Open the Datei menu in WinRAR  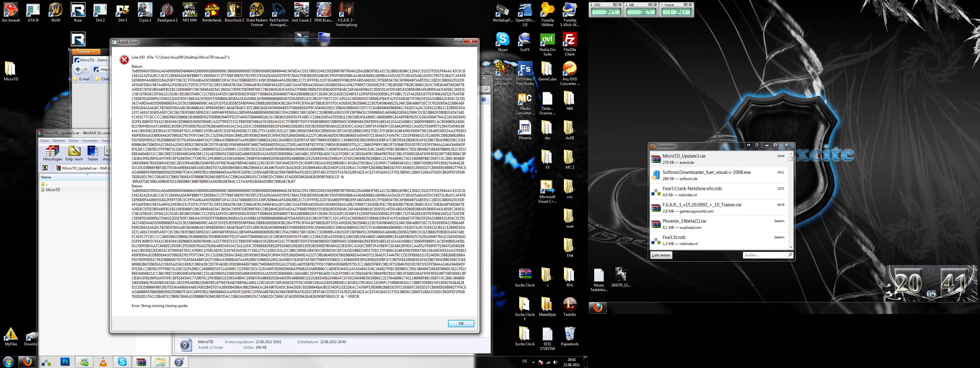(x=44, y=140)
